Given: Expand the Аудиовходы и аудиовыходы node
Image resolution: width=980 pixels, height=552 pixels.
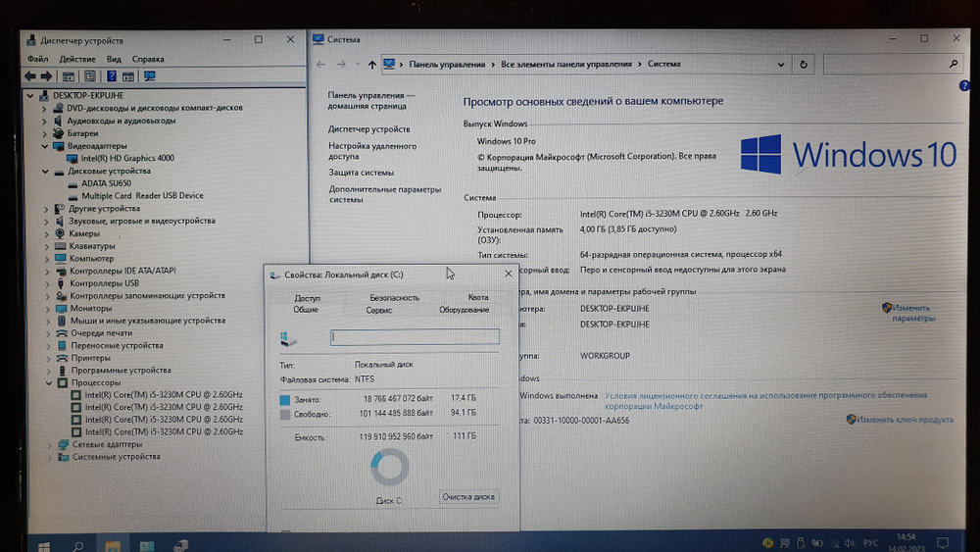Looking at the screenshot, I should point(44,121).
